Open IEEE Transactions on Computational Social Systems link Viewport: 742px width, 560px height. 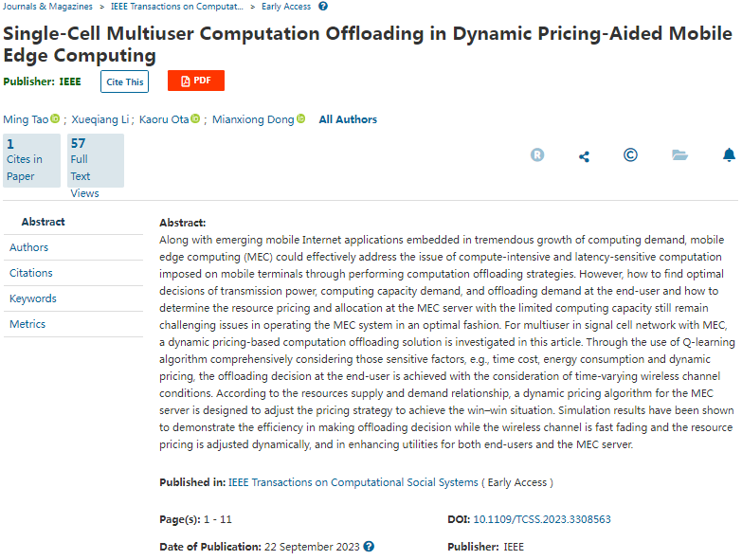pos(353,482)
